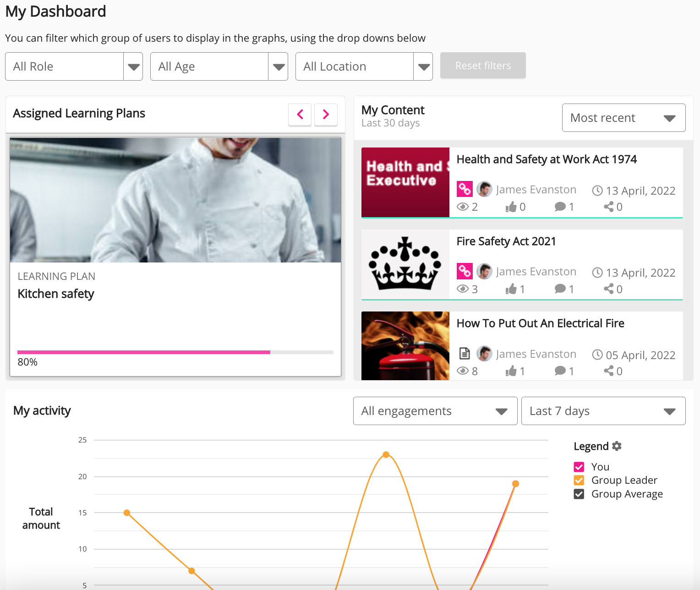Open the Legend settings gear
Viewport: 700px width, 590px height.
coord(617,446)
